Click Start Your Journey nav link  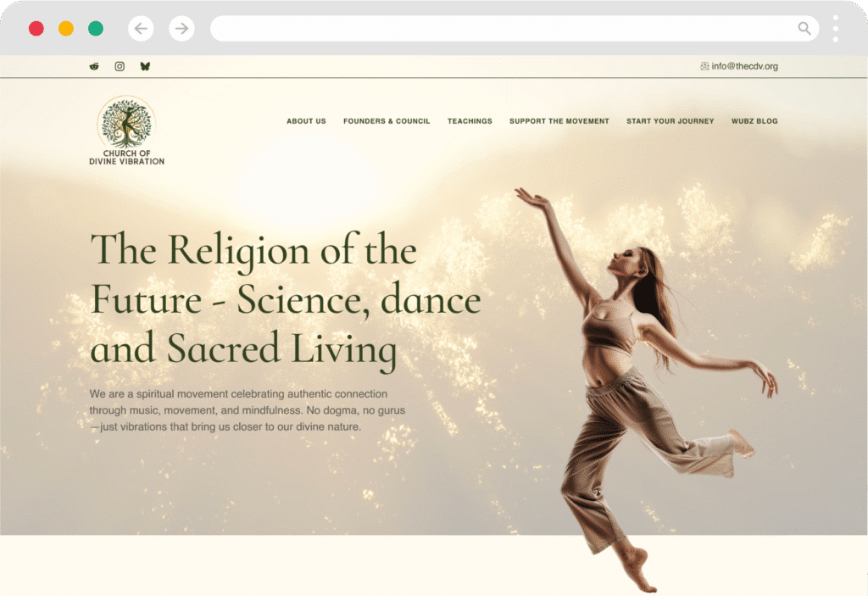pyautogui.click(x=670, y=121)
